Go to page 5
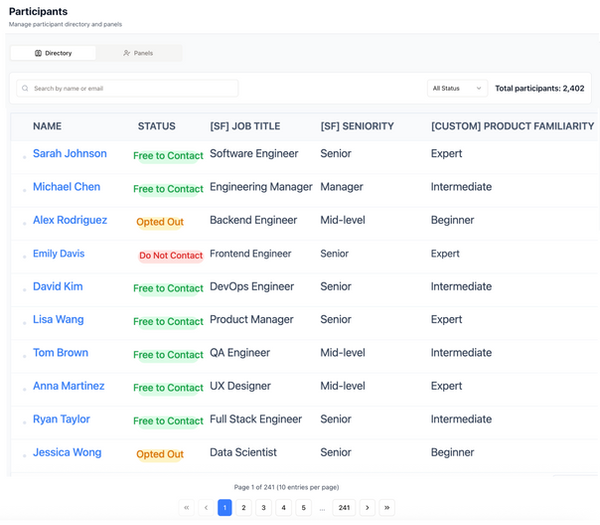 pos(303,508)
